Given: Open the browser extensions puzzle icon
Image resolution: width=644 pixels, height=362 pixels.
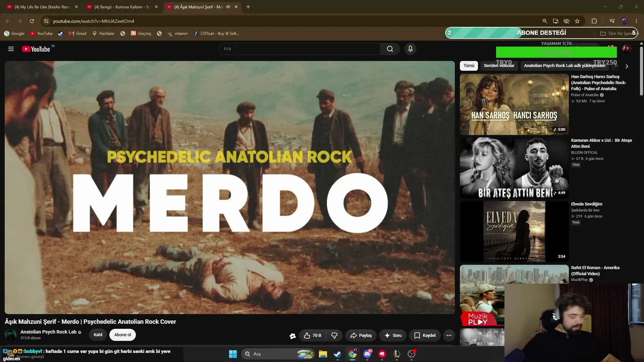Looking at the screenshot, I should pos(594,21).
